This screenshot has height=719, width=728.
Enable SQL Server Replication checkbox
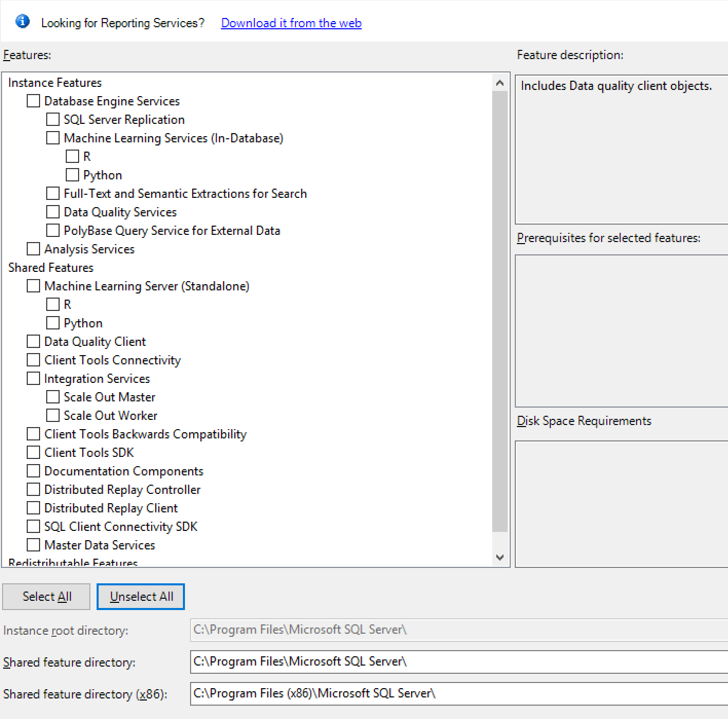53,119
